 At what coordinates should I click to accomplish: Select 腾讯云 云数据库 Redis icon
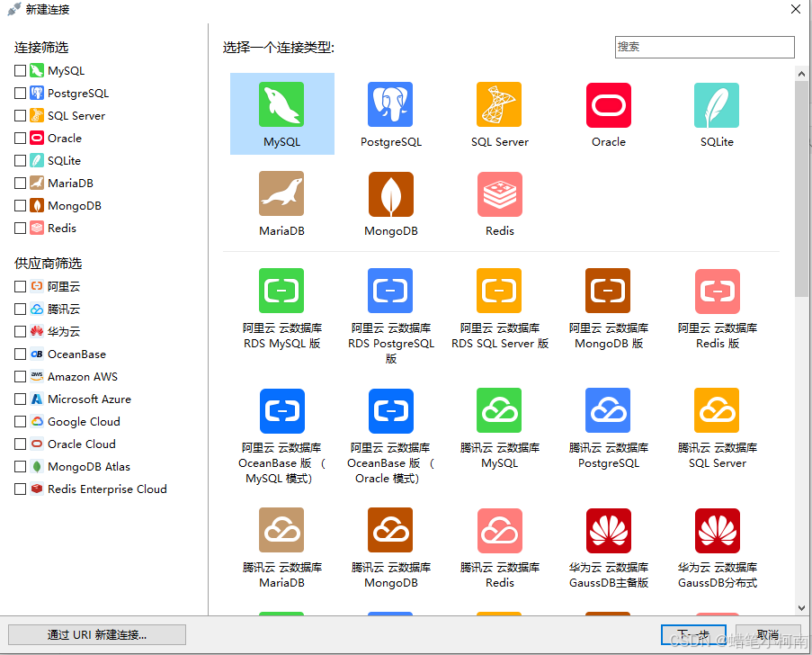point(500,531)
